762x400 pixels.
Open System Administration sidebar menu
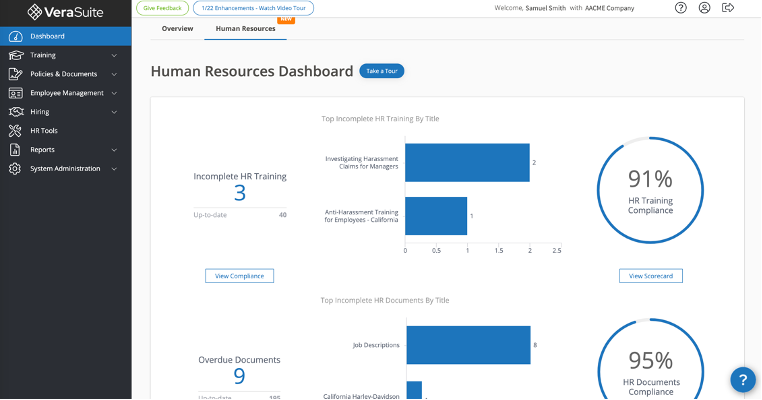point(66,169)
